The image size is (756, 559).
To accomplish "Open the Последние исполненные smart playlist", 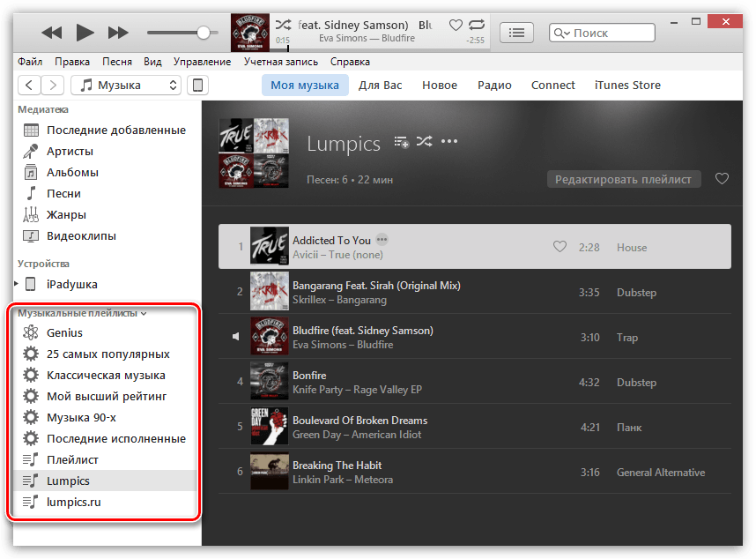I will 106,439.
